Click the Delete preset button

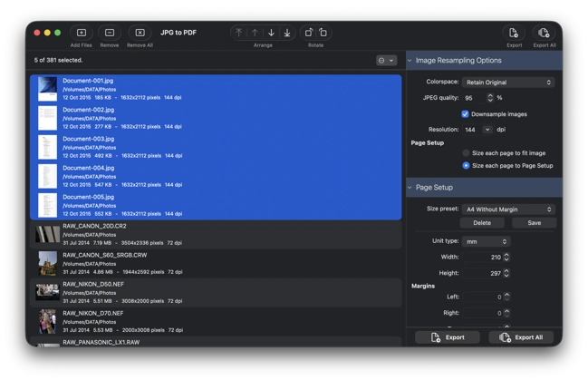pos(482,223)
